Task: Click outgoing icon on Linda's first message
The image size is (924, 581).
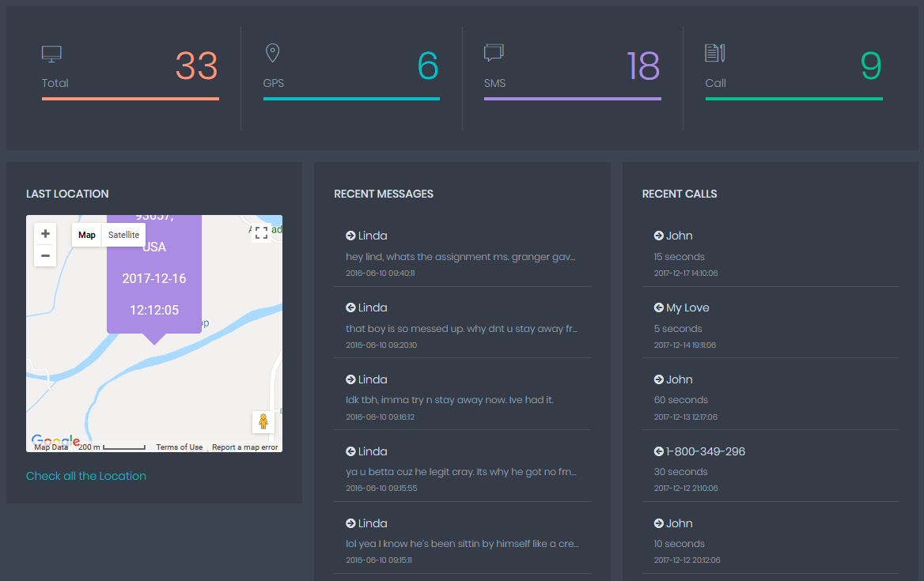Action: [x=349, y=235]
